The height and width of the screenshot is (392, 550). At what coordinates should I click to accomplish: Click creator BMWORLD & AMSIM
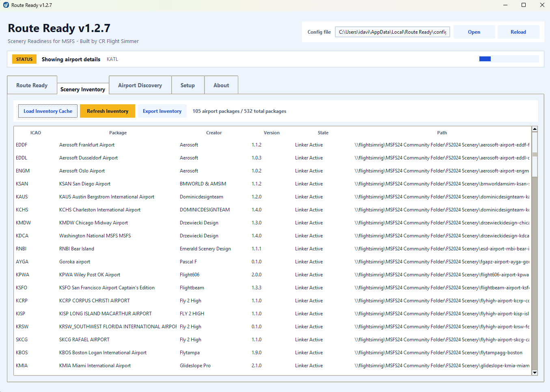pos(203,184)
